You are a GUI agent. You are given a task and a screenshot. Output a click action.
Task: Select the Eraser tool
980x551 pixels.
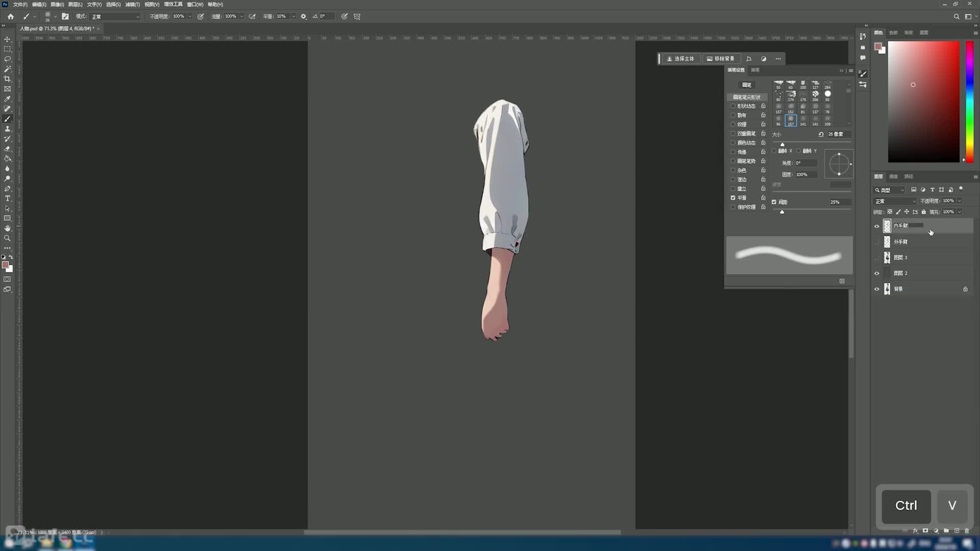7,149
